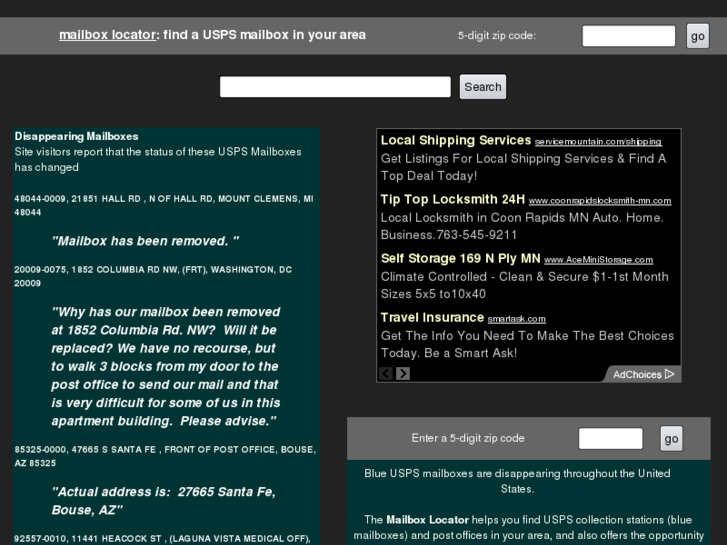
Task: Select the quote 'Mailbox has been removed.'
Action: tap(146, 241)
